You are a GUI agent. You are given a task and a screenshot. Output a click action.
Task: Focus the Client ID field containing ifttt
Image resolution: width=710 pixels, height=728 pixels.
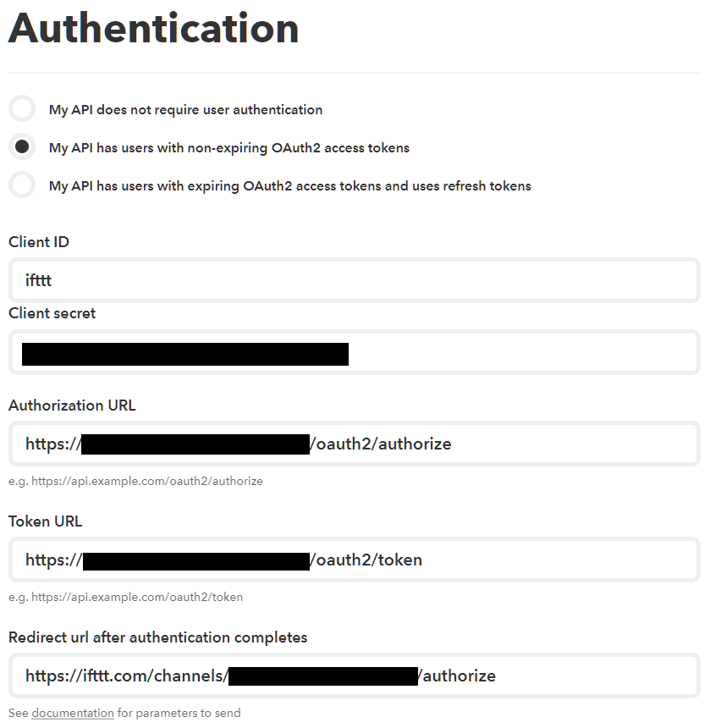pos(354,280)
